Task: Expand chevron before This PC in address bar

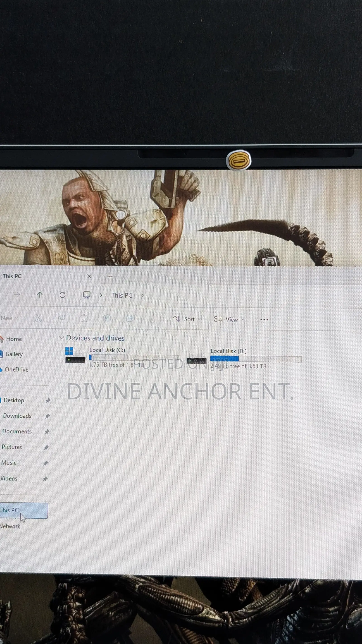Action: click(x=101, y=295)
